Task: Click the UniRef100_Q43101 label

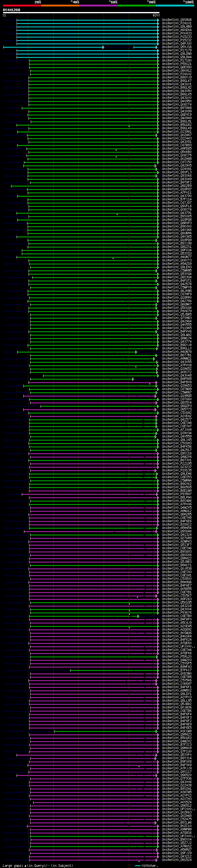Action: (x=177, y=84)
